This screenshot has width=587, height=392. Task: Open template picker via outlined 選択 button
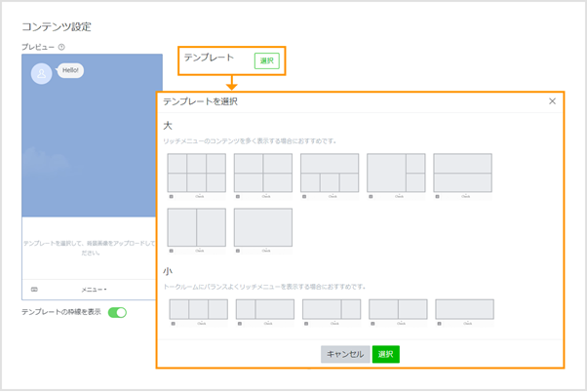(x=266, y=60)
